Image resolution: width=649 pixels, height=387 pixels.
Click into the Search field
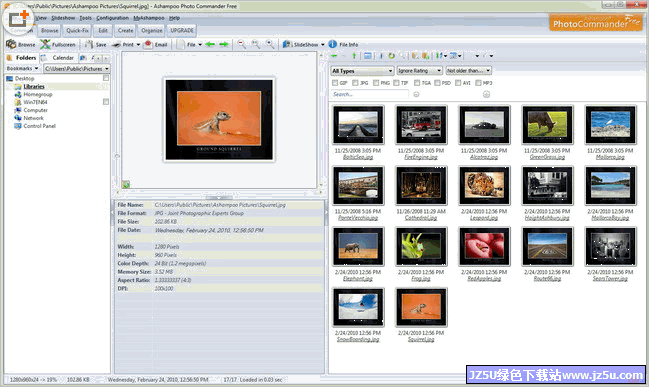pyautogui.click(x=370, y=94)
